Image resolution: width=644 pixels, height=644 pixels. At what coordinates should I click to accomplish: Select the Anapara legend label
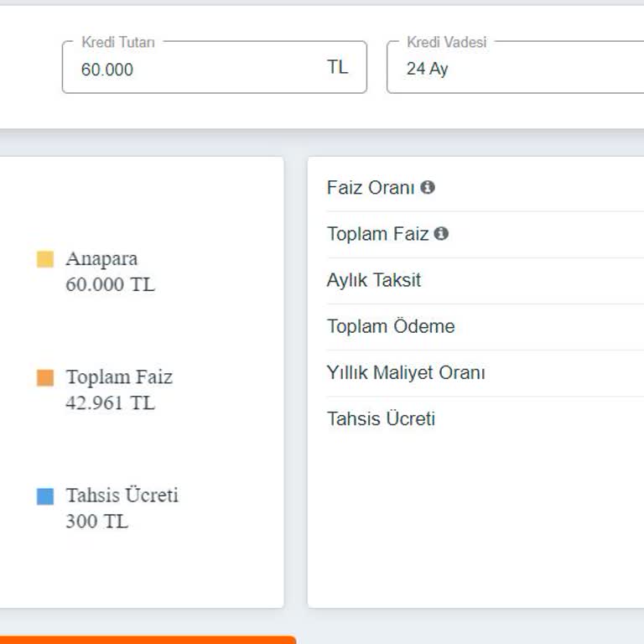click(101, 259)
